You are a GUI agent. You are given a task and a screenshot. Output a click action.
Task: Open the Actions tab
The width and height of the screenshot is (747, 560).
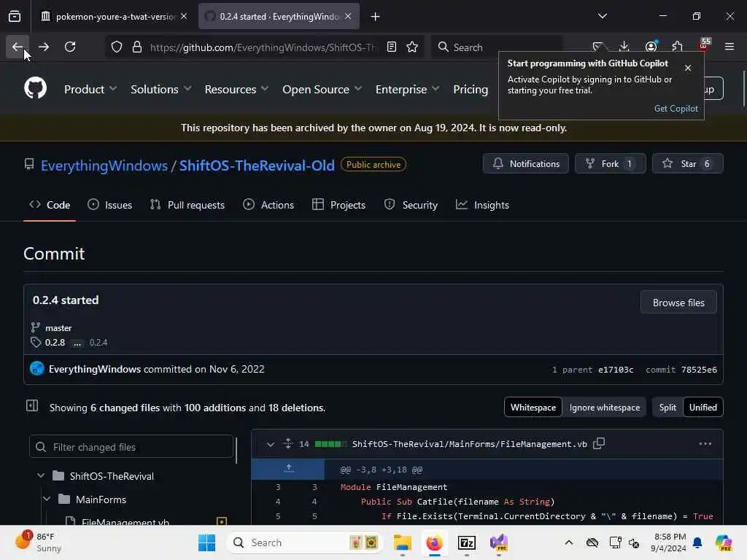pos(268,205)
